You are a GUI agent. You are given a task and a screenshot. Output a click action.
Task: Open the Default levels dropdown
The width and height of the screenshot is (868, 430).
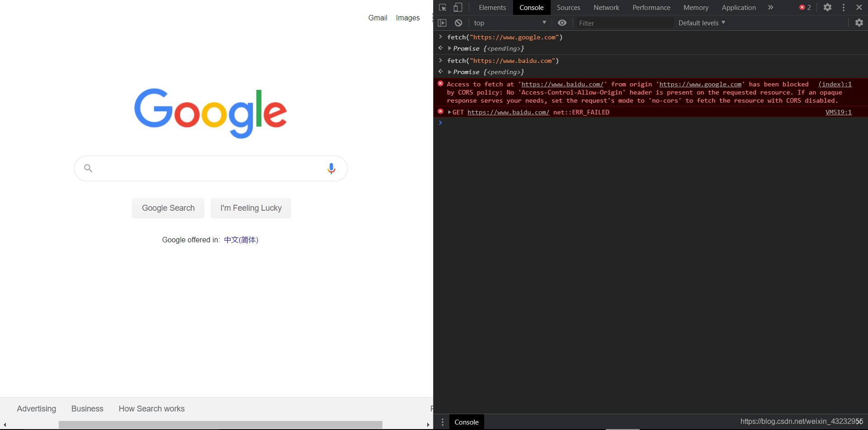pyautogui.click(x=702, y=23)
